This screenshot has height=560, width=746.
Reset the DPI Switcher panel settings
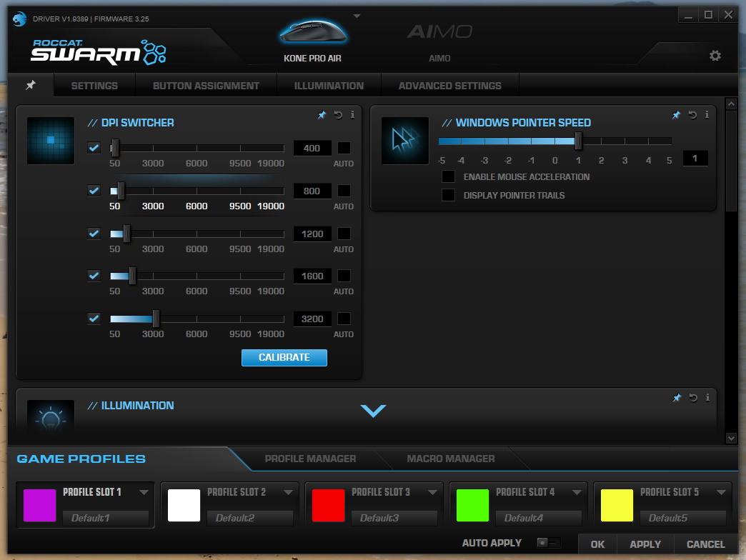coord(338,114)
